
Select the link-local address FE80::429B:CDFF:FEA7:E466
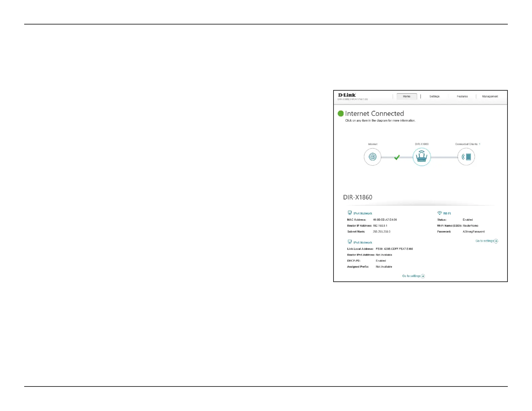(394, 249)
